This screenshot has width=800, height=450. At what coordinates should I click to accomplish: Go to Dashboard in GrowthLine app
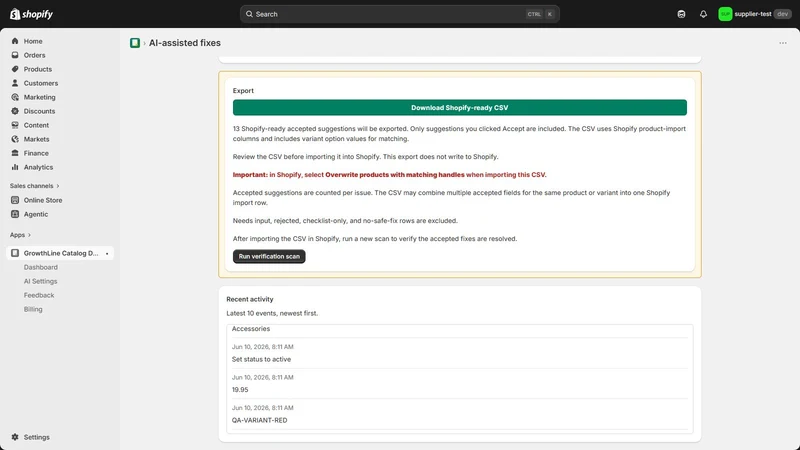tap(41, 267)
